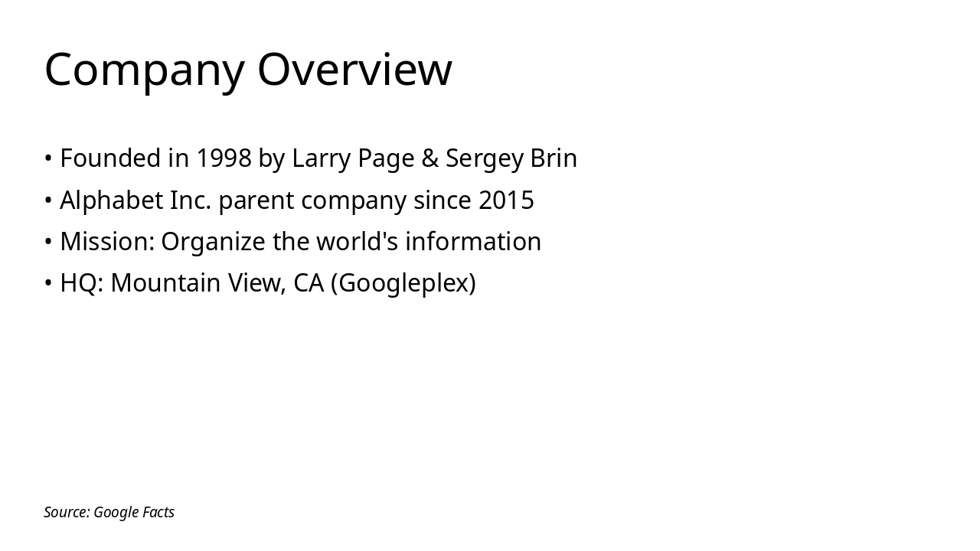980x551 pixels.
Task: Click the "(Googleplex)" text
Action: click(x=403, y=283)
